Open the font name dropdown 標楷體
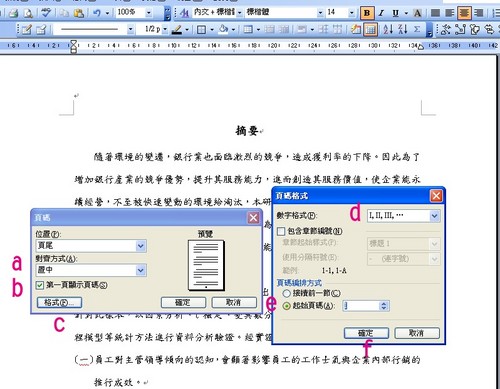This screenshot has height=389, width=500. pos(320,13)
